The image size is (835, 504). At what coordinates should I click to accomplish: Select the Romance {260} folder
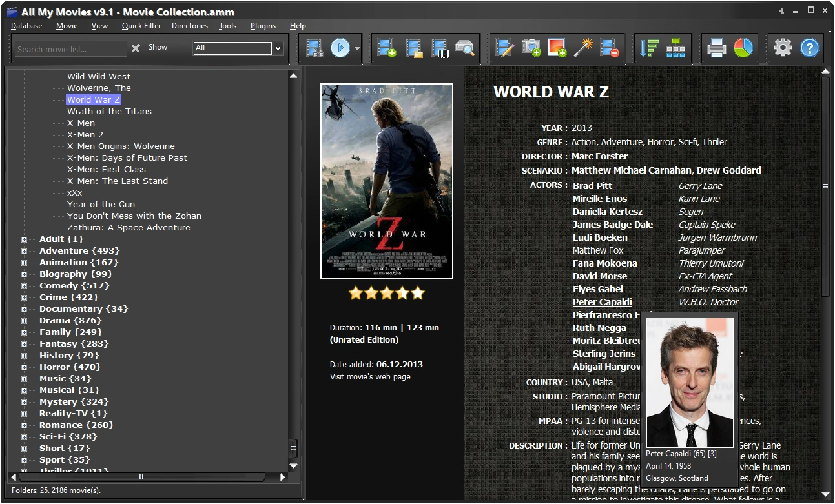click(x=76, y=425)
